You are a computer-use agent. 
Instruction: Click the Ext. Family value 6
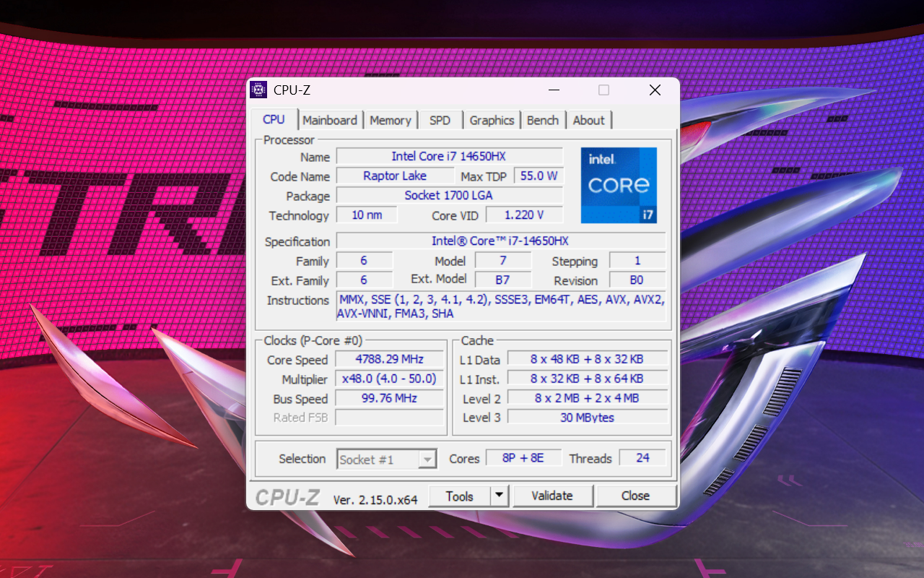click(x=364, y=280)
